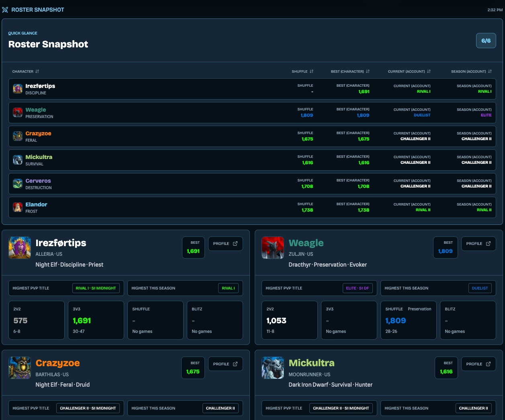Click Weagle name in roster table

[36, 110]
